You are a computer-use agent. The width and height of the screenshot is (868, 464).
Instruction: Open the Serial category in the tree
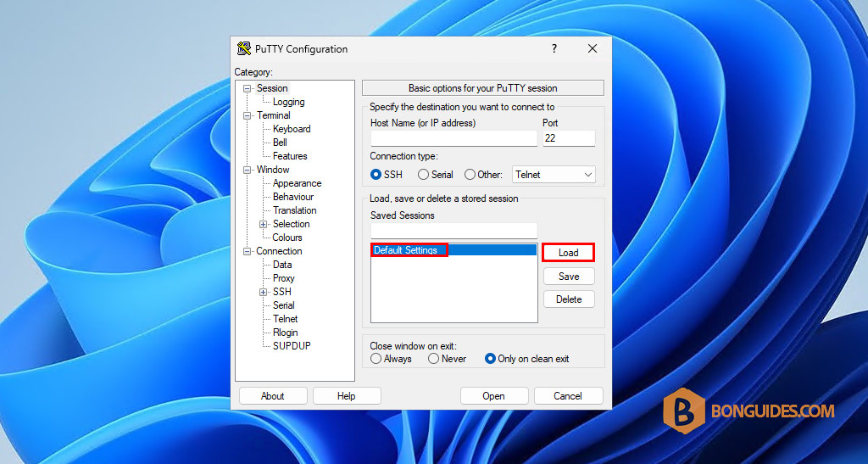(x=284, y=305)
